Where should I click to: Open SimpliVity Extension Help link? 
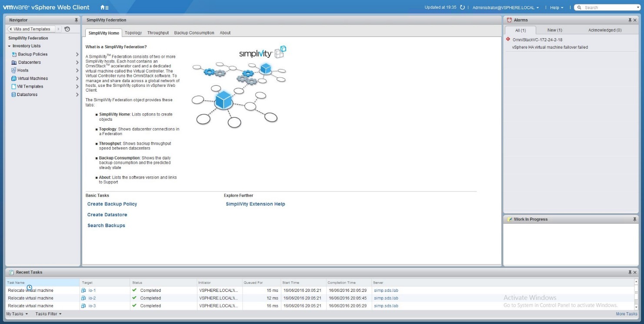click(x=255, y=204)
